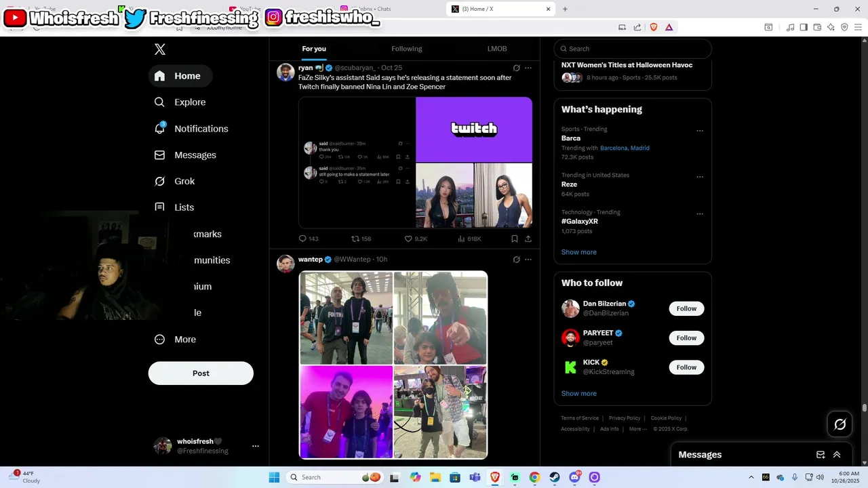Open options for #GalaxyXR trend
This screenshot has width=868, height=488.
coord(700,214)
